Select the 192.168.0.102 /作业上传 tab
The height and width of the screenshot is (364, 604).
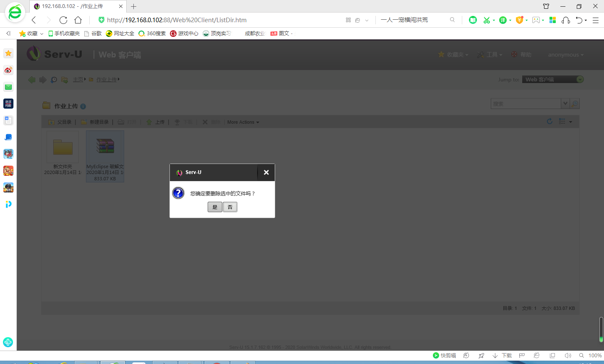click(x=78, y=6)
